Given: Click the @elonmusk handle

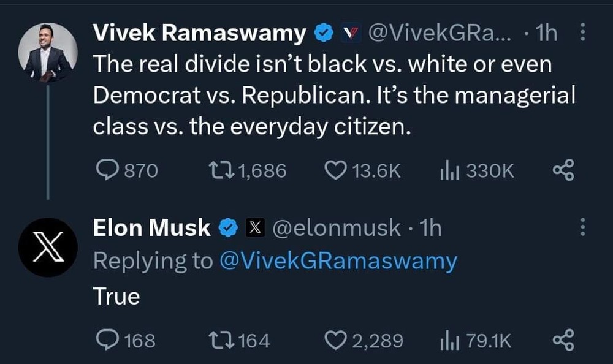Looking at the screenshot, I should 336,228.
